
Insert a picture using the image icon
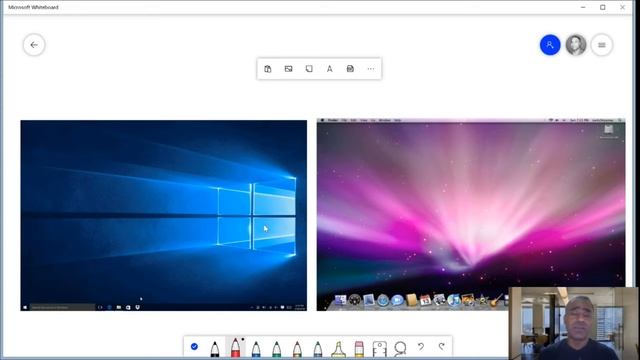[289, 69]
